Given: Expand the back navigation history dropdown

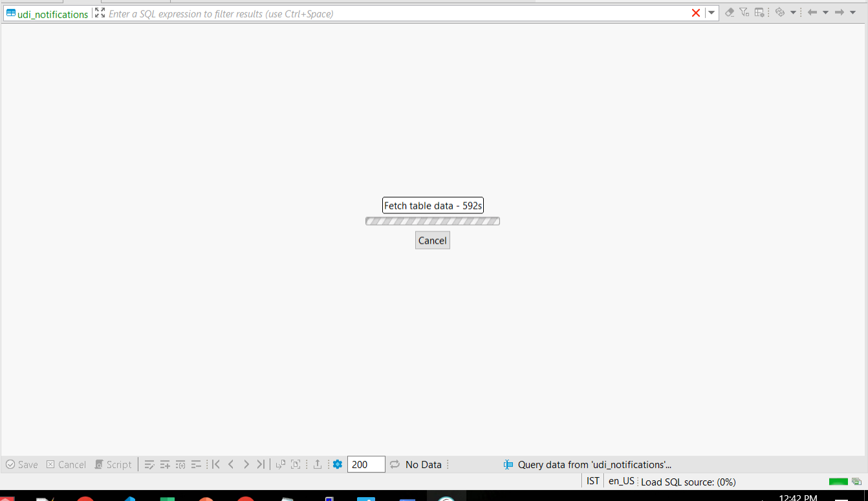Looking at the screenshot, I should click(x=825, y=12).
